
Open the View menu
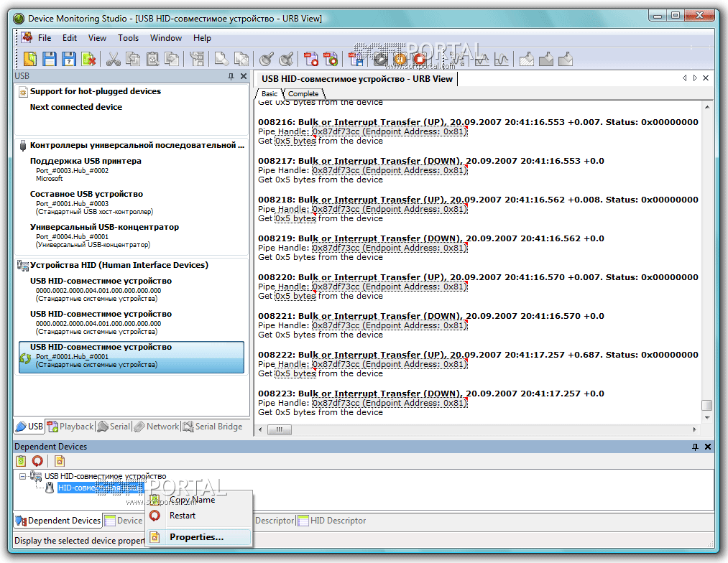pos(97,38)
